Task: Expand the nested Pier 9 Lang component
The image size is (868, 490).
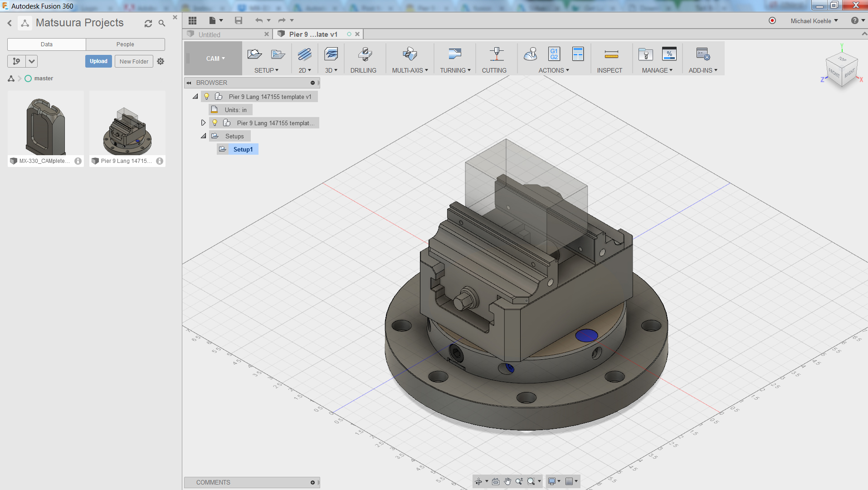Action: (203, 123)
